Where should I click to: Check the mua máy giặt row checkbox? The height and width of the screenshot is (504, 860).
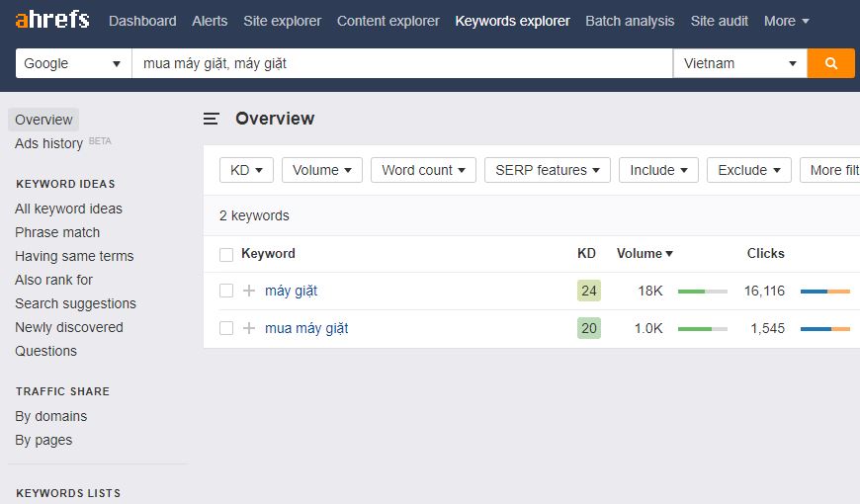point(226,328)
